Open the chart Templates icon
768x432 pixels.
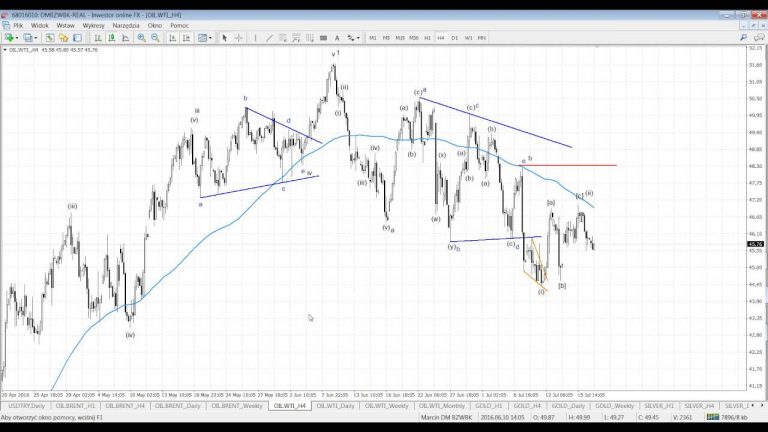point(202,38)
